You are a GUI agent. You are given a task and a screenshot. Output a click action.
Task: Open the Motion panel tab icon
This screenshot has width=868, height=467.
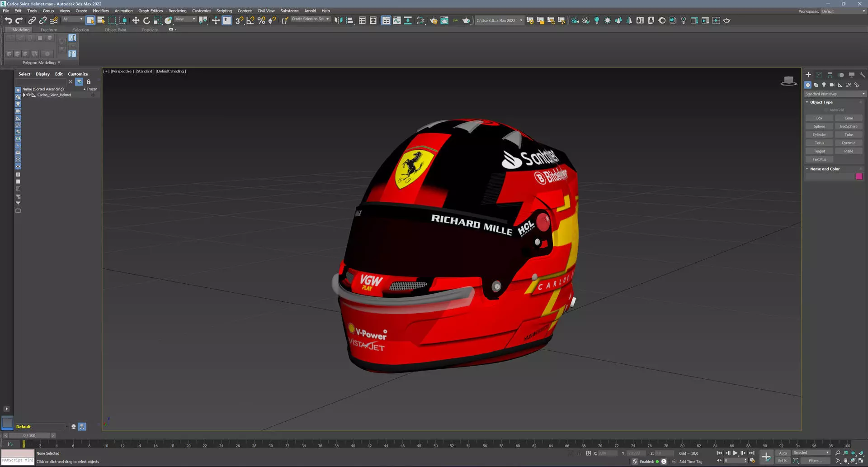(841, 75)
